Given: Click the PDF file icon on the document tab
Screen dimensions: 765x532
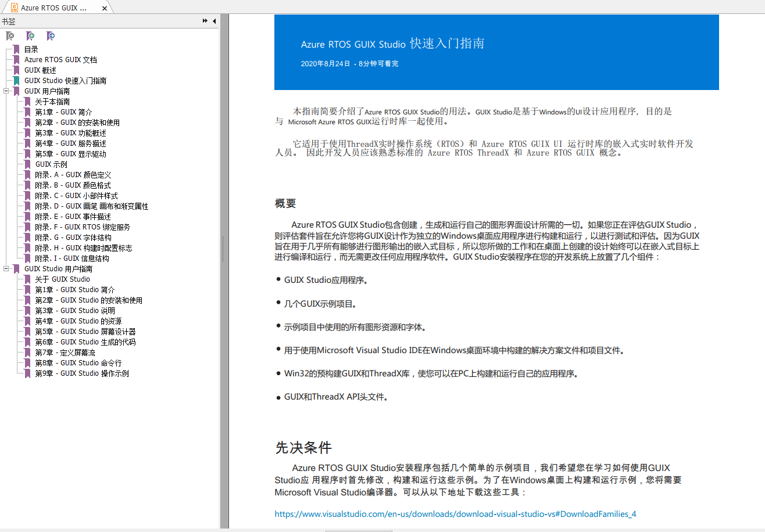Looking at the screenshot, I should pos(14,8).
